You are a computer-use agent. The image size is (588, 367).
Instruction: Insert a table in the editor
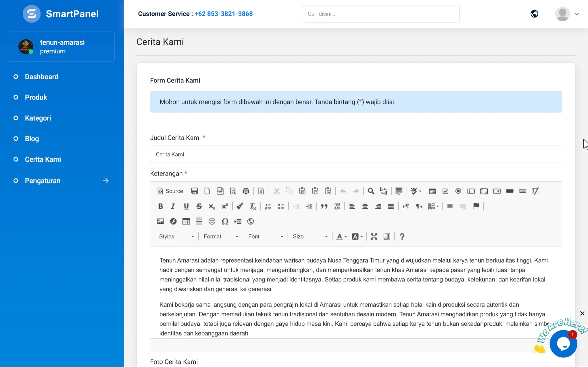pyautogui.click(x=186, y=221)
